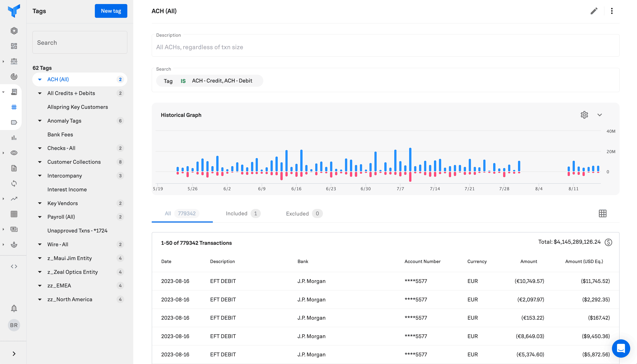Image resolution: width=637 pixels, height=364 pixels.
Task: Open the chat support bubble
Action: pyautogui.click(x=621, y=348)
